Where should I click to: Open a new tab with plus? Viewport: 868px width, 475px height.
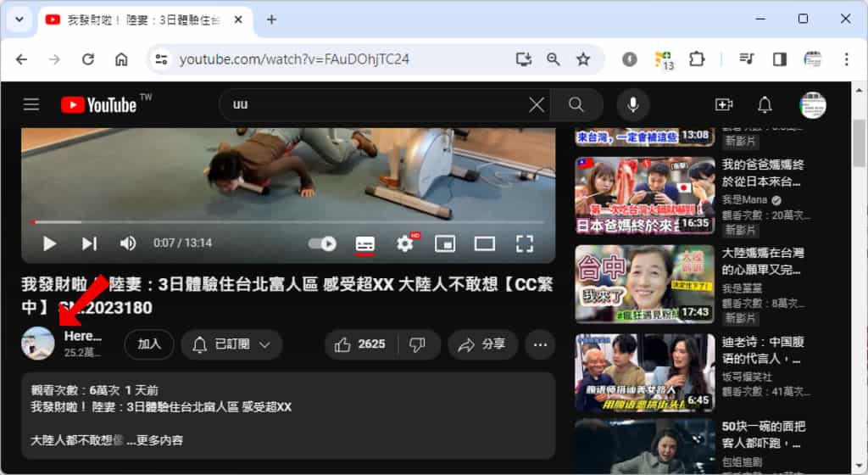point(271,20)
